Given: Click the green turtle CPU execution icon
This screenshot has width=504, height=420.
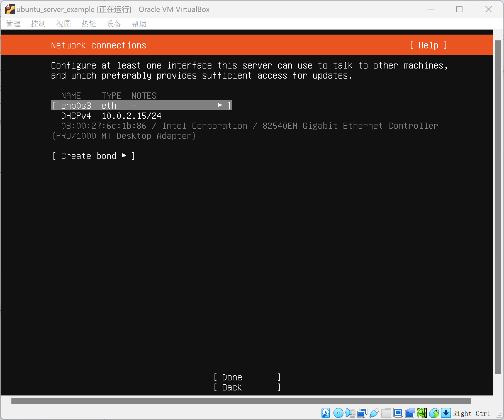Looking at the screenshot, I should pos(422,413).
